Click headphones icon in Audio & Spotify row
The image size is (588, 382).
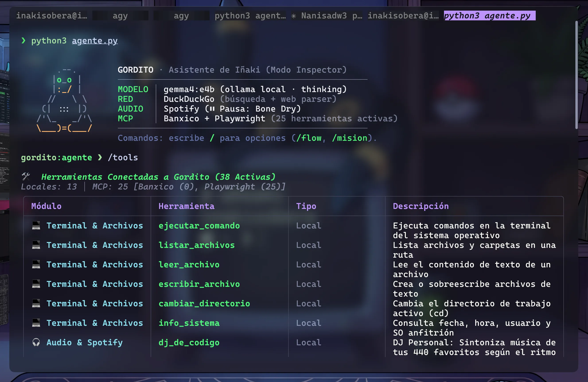pos(36,342)
